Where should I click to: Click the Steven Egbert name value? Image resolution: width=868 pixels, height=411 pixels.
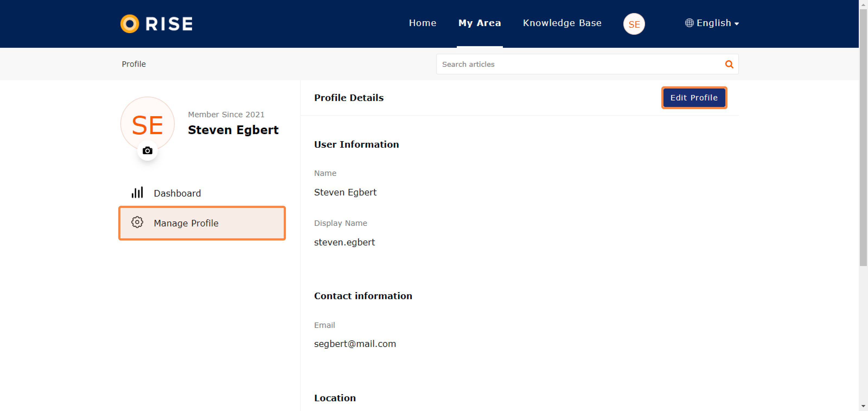click(x=345, y=192)
